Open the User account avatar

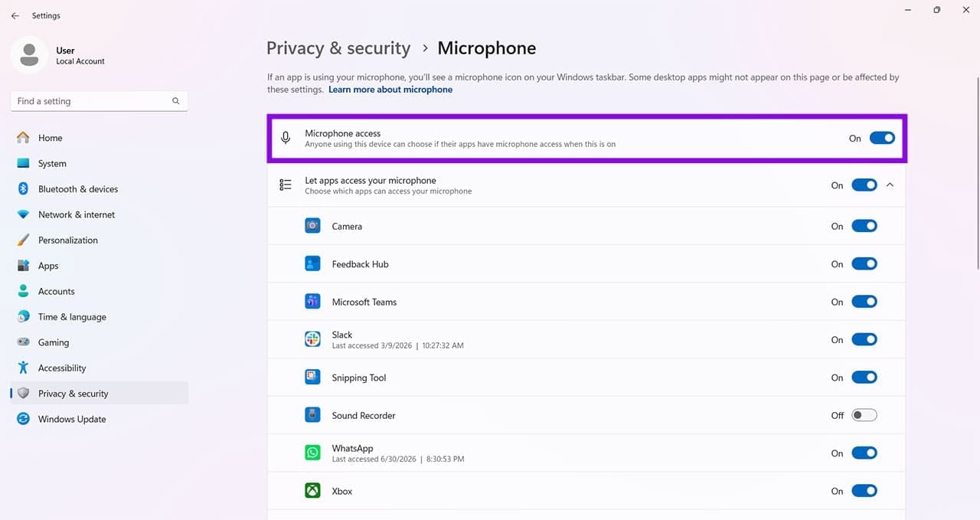click(29, 55)
